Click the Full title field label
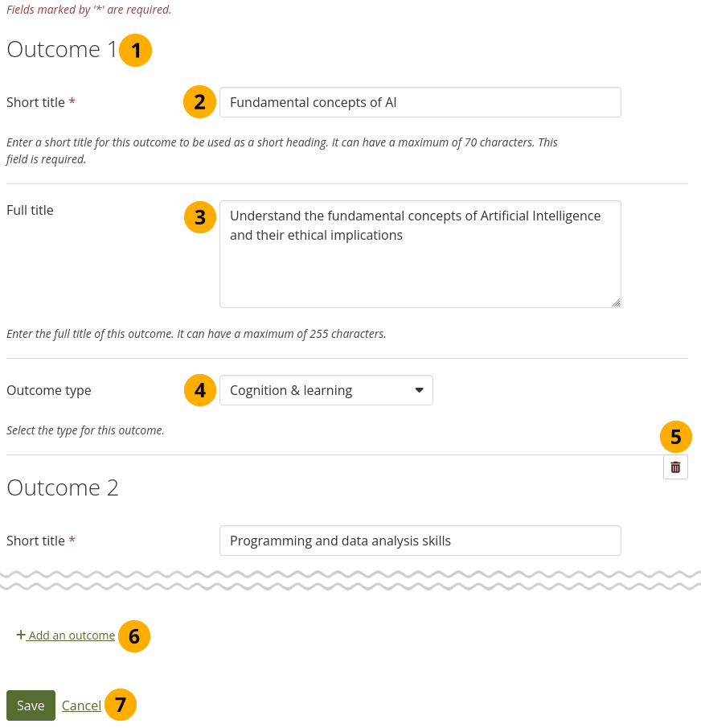Image resolution: width=701 pixels, height=728 pixels. (x=30, y=210)
